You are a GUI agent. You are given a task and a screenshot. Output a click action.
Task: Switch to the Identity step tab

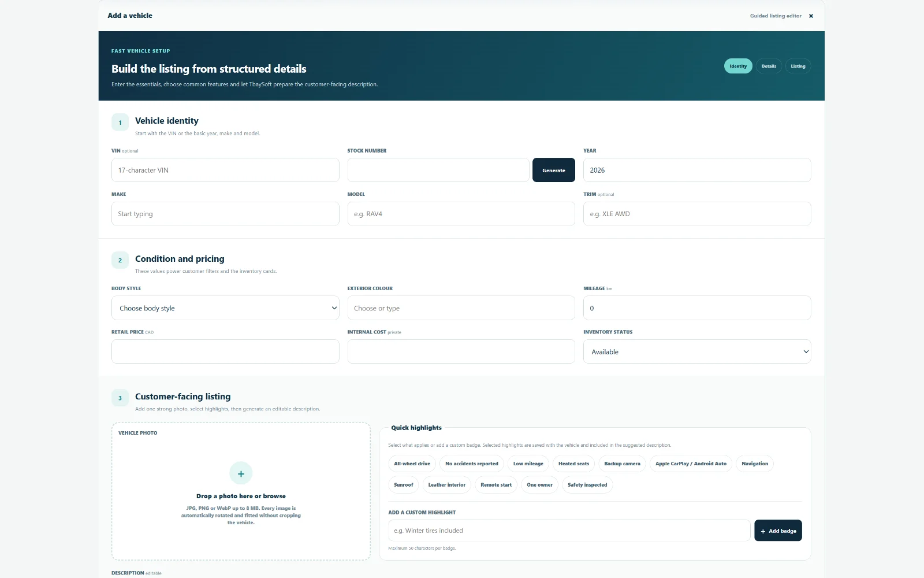(738, 66)
